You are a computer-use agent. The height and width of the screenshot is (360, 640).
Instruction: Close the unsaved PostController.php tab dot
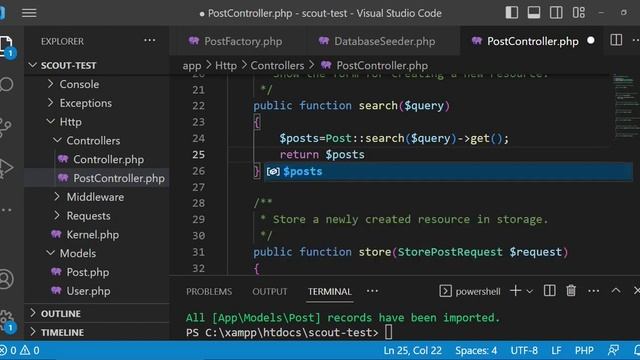click(591, 40)
